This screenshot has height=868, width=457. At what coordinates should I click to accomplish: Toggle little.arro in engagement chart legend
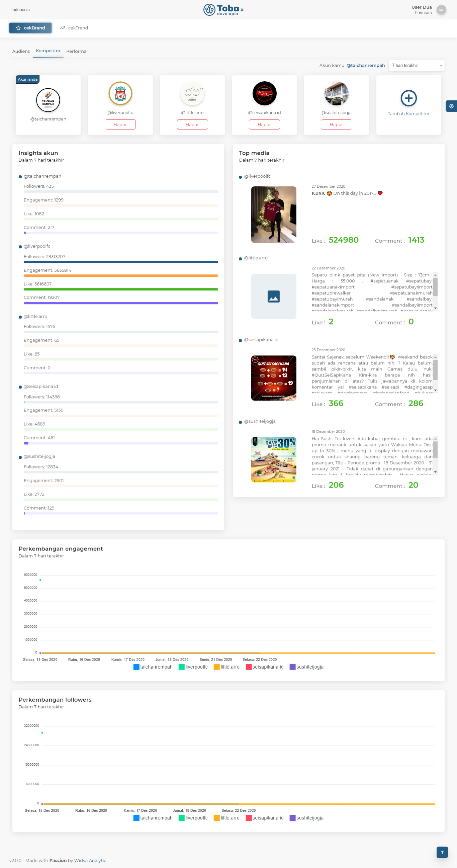226,667
